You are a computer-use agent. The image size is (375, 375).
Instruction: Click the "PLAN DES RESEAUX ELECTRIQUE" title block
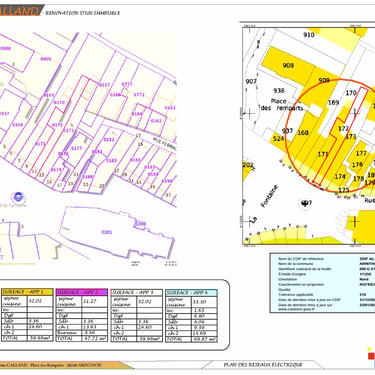click(x=263, y=365)
